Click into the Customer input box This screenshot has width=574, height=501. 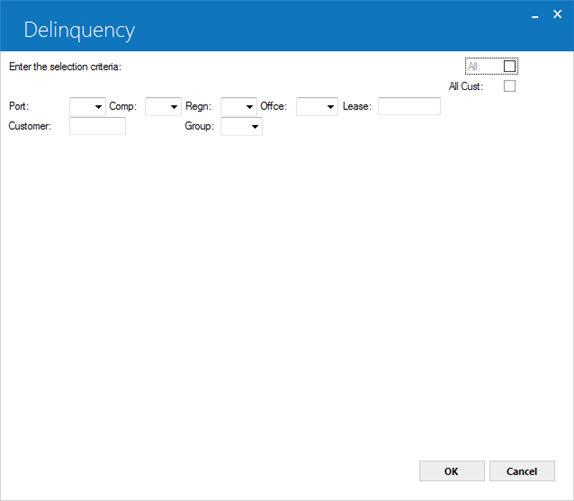point(97,126)
